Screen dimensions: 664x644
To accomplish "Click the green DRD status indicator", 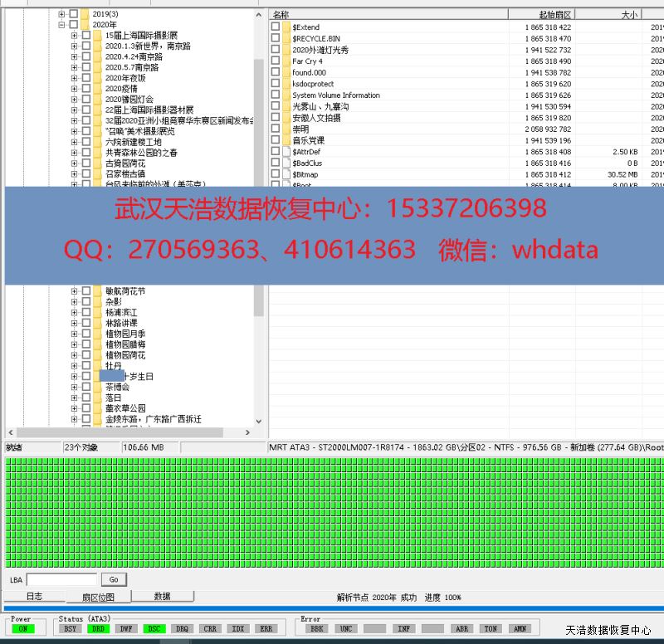I will 98,628.
